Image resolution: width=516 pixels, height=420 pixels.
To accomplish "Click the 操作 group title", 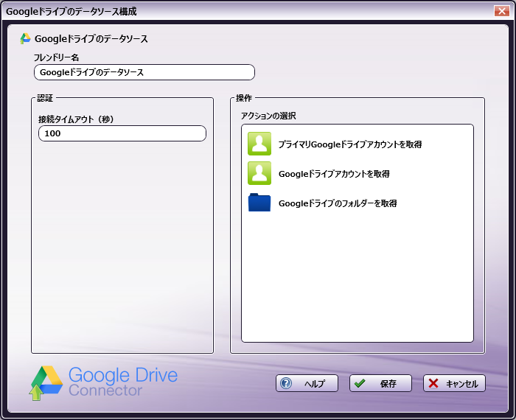I will pos(244,98).
